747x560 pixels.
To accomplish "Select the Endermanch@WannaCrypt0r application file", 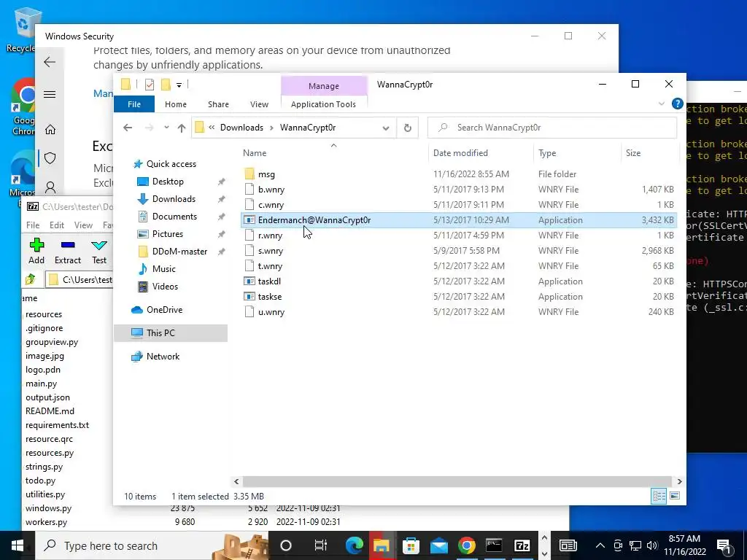I will point(314,220).
